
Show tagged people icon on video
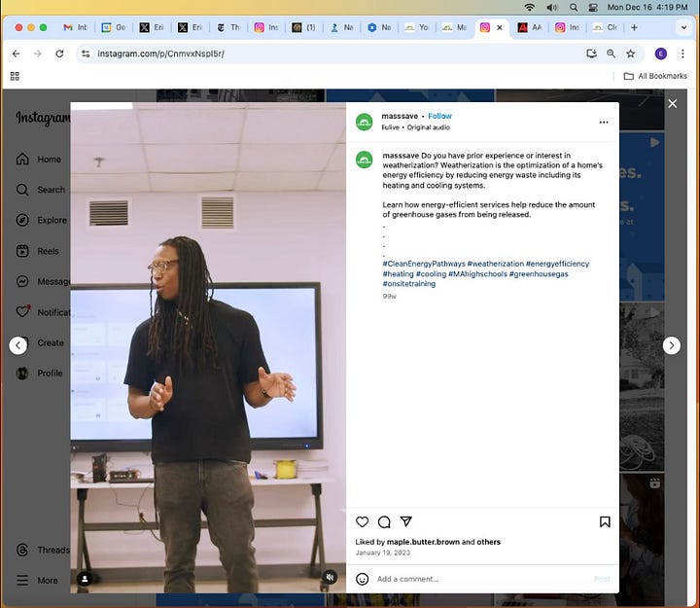coord(85,579)
